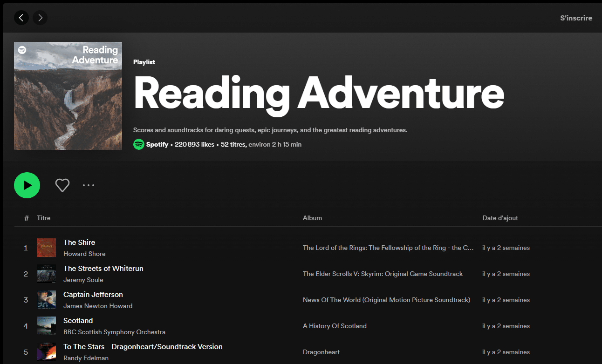Screen dimensions: 602x364
Task: Open artist Howard Shore
Action: (84, 254)
